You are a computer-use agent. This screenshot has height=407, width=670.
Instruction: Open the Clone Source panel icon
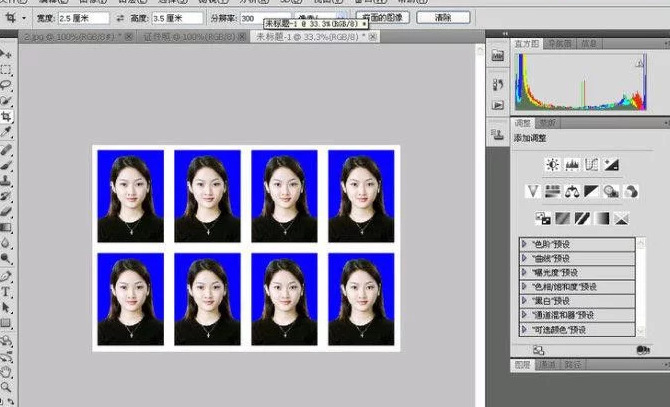click(x=498, y=135)
